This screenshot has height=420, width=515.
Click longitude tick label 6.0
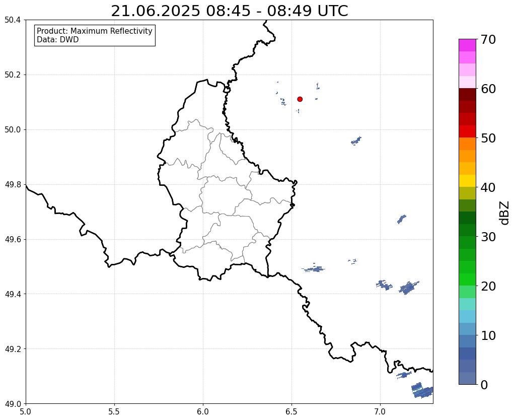point(203,412)
